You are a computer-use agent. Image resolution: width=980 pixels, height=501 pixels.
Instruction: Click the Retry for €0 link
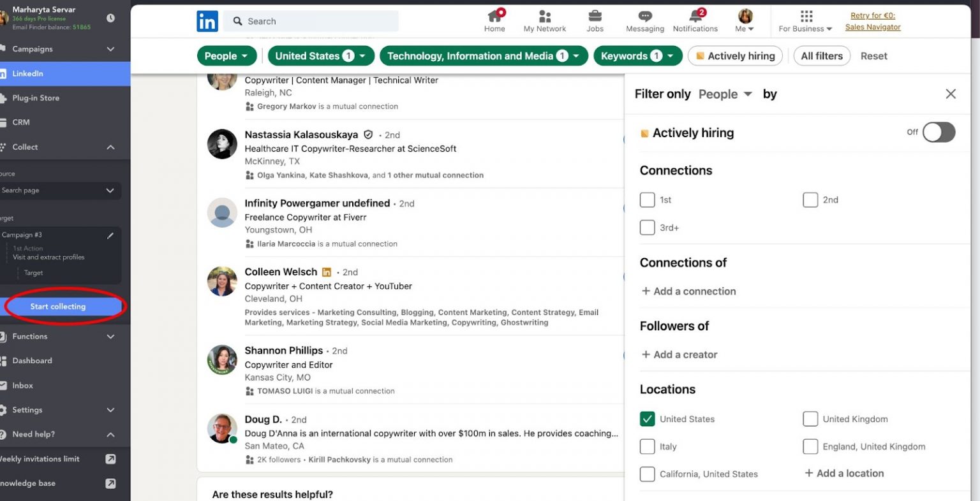point(873,15)
